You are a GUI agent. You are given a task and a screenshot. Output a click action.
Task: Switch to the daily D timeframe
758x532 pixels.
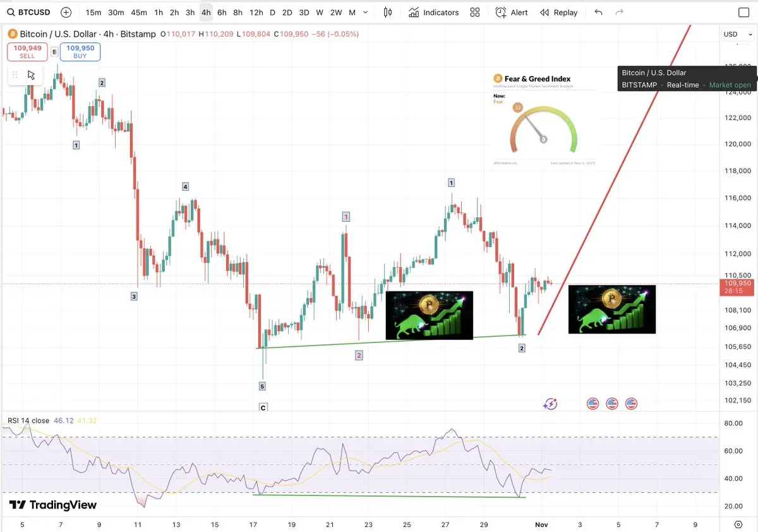272,12
